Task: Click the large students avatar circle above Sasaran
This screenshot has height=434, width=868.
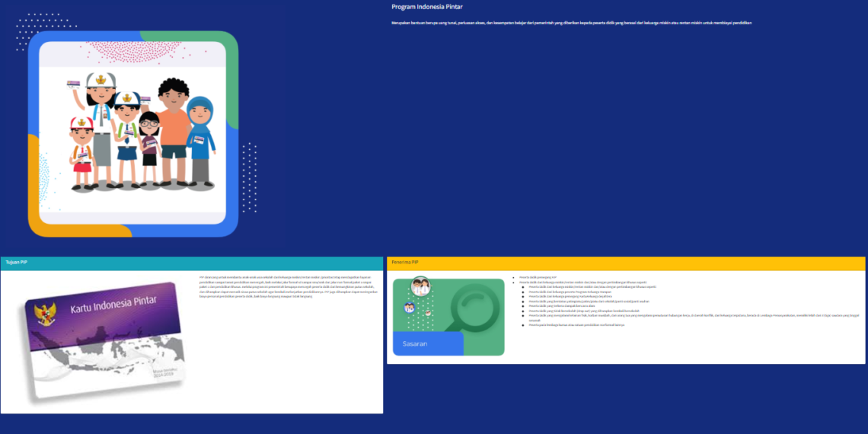Action: pos(420,287)
